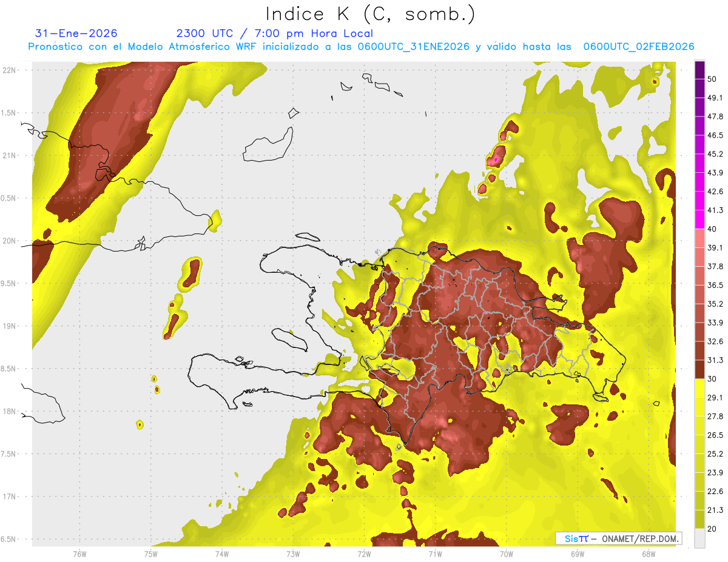Screen dimensions: 728x562
Task: Click the '22N' latitude label
Action: click(10, 70)
